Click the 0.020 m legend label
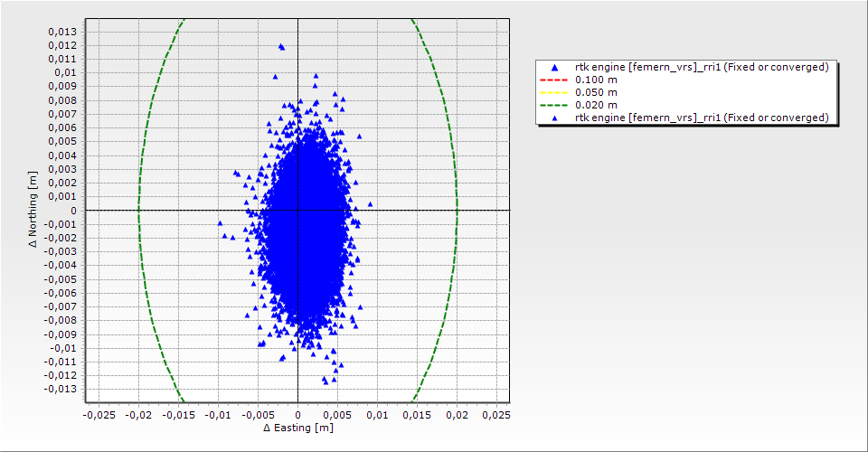Image resolution: width=868 pixels, height=452 pixels. point(596,105)
